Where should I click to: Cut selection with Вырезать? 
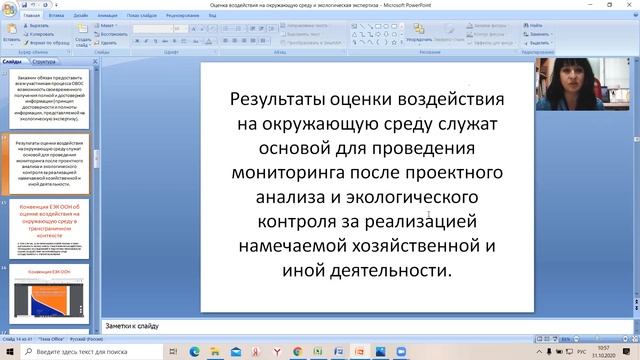point(36,26)
